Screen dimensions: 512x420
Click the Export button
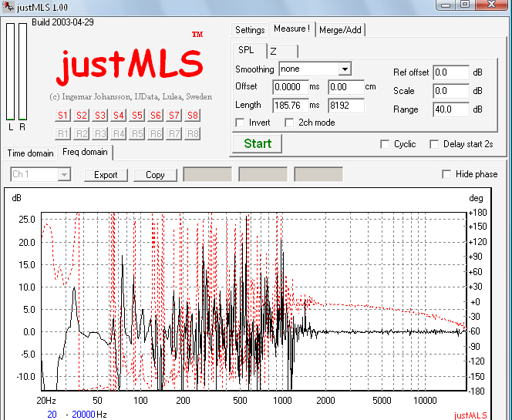(x=106, y=175)
